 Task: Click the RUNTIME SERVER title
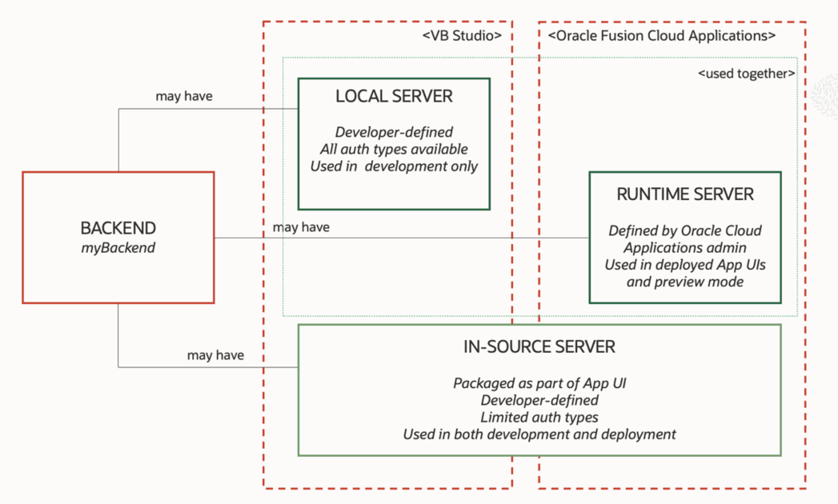pos(685,194)
